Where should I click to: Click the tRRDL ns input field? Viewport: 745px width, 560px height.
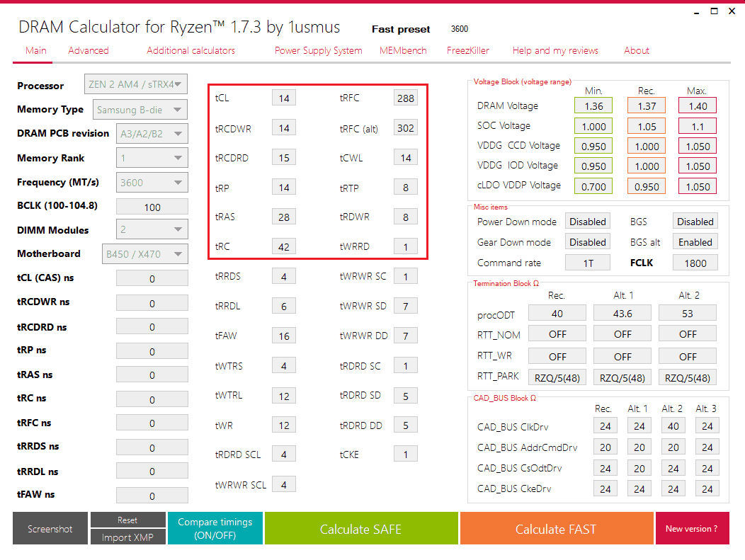click(x=152, y=472)
